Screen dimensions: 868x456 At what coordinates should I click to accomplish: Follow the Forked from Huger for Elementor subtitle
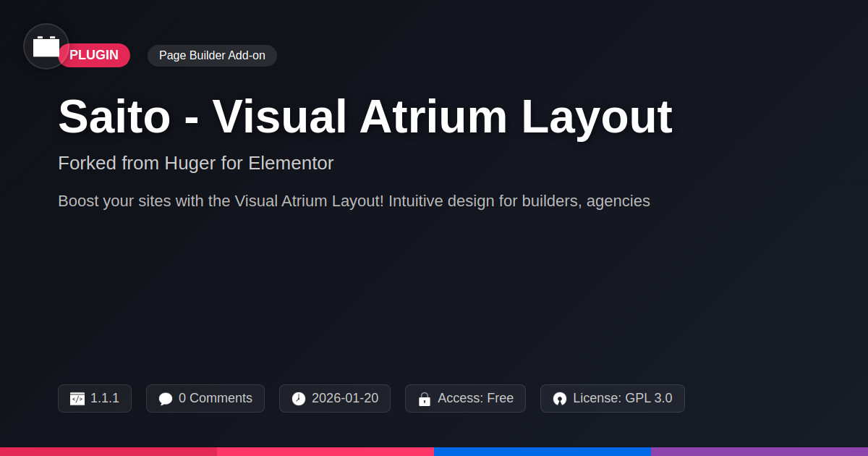tap(195, 164)
